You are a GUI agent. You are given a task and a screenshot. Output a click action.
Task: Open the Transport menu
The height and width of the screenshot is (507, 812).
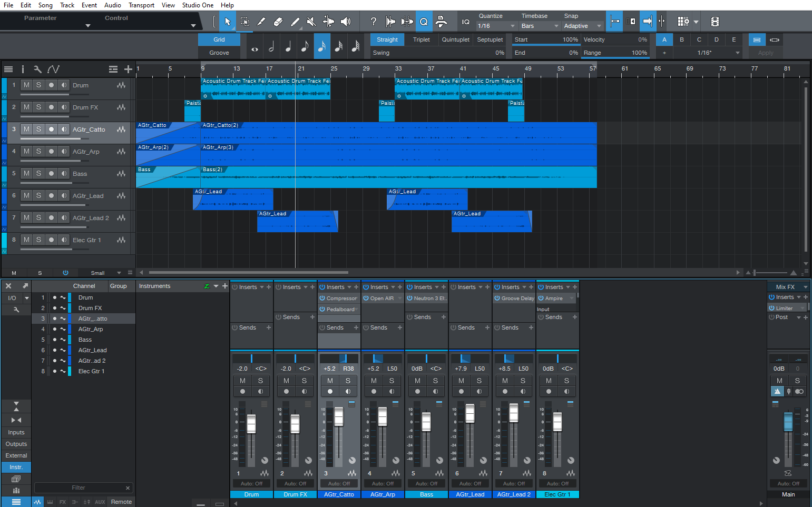click(x=141, y=5)
